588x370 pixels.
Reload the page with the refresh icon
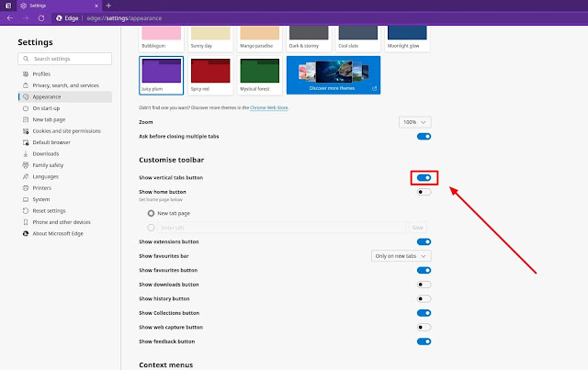pos(41,18)
